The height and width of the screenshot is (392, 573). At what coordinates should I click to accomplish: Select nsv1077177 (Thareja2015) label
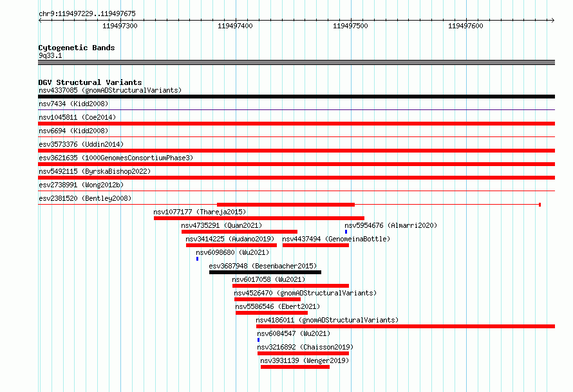(200, 212)
